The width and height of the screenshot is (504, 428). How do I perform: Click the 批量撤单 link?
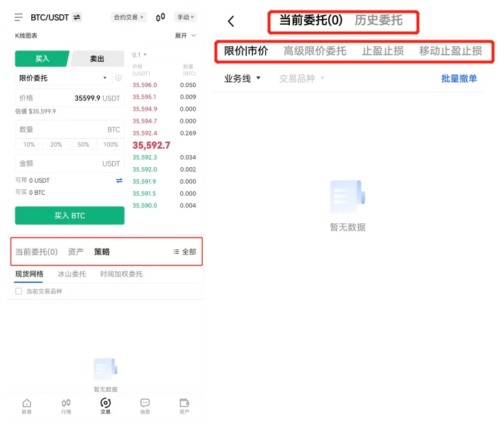pos(459,79)
